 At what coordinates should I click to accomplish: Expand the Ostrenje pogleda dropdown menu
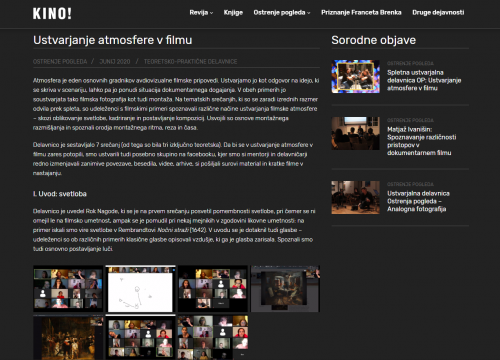(x=282, y=13)
